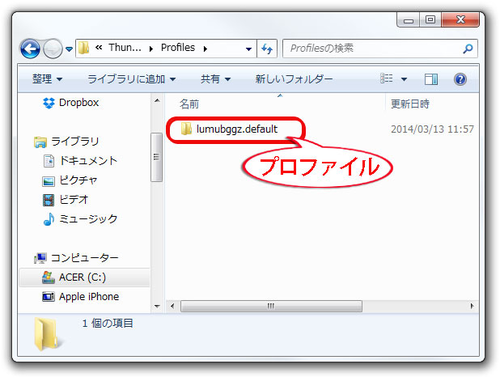Select the Profiles breadcrumb segment
Screen dimensions: 500x377
(178, 48)
